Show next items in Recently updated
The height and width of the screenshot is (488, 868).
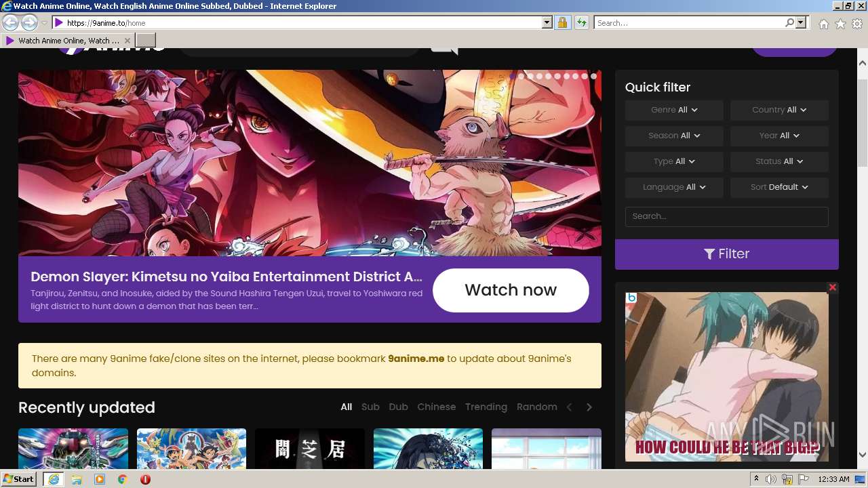click(x=589, y=407)
